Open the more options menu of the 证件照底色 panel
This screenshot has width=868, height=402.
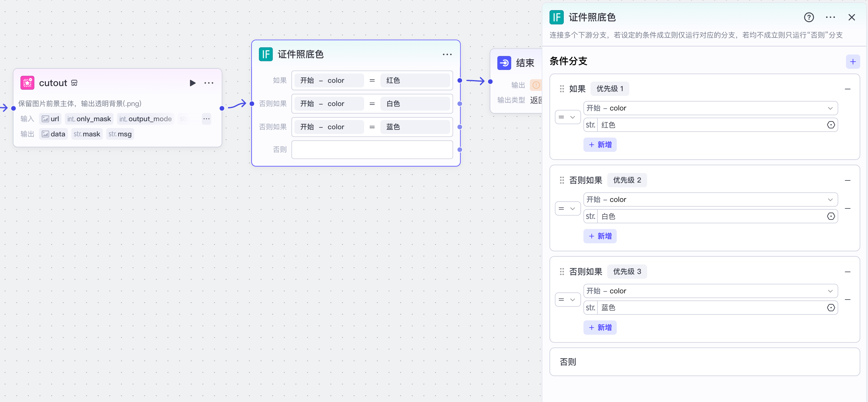830,17
